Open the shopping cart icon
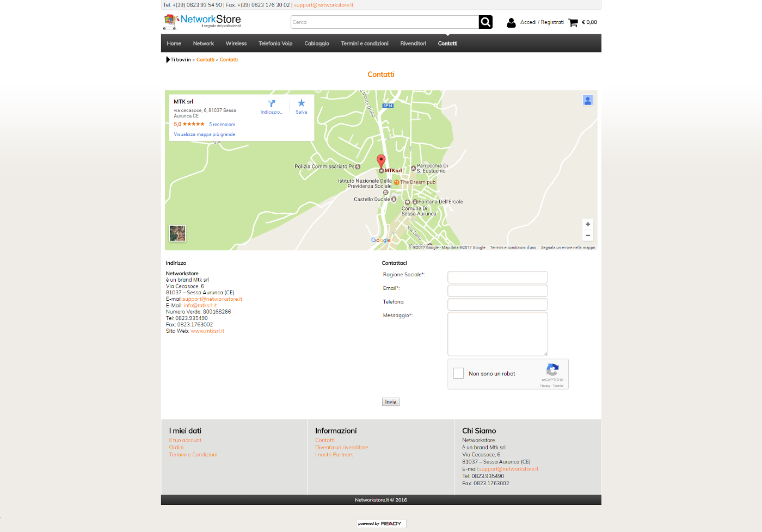Screen dimensions: 762x532 573,22
